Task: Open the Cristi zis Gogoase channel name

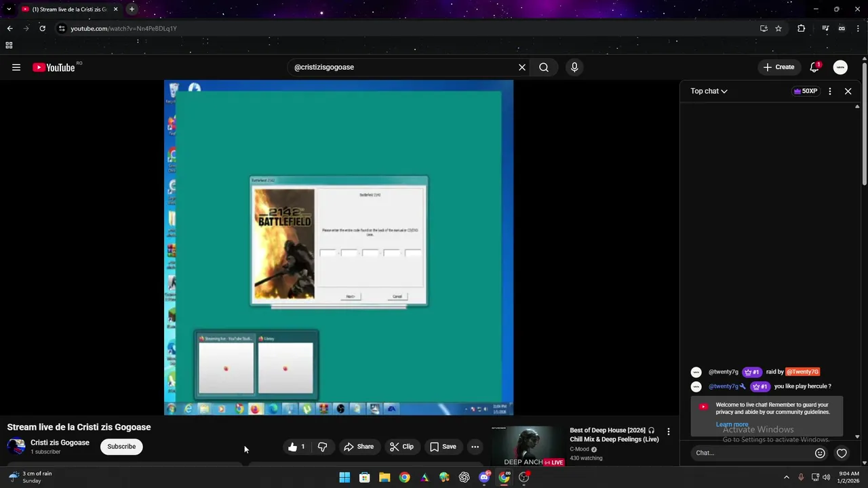Action: (x=60, y=443)
